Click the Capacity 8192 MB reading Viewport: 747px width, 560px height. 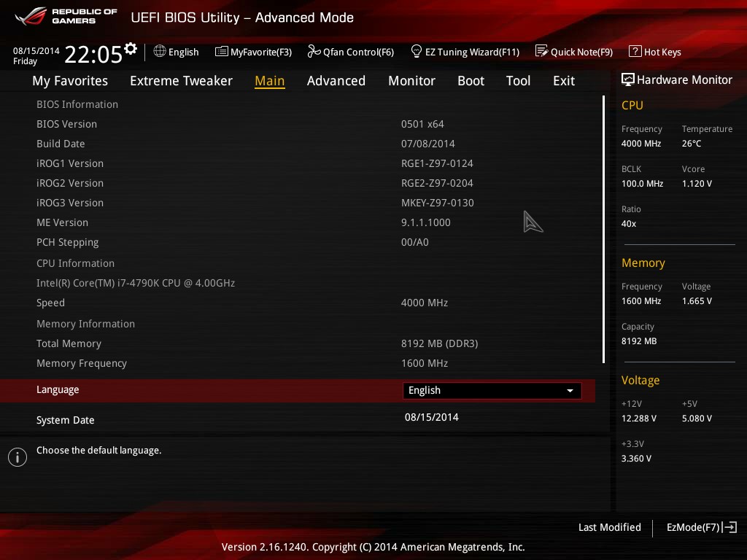point(639,341)
